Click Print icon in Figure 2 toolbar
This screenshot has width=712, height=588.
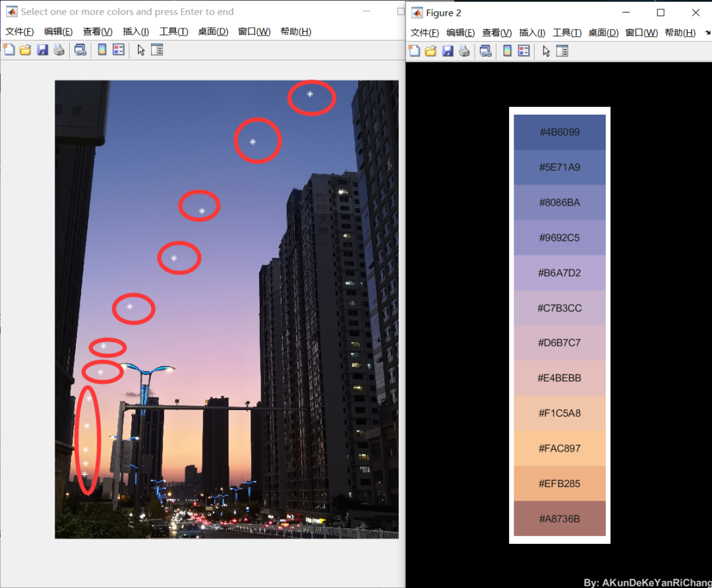tap(464, 51)
